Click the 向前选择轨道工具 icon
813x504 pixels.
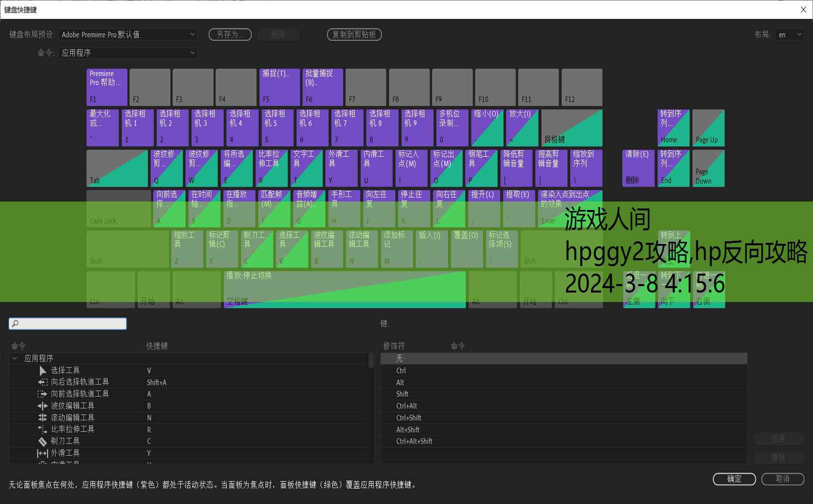click(x=42, y=394)
